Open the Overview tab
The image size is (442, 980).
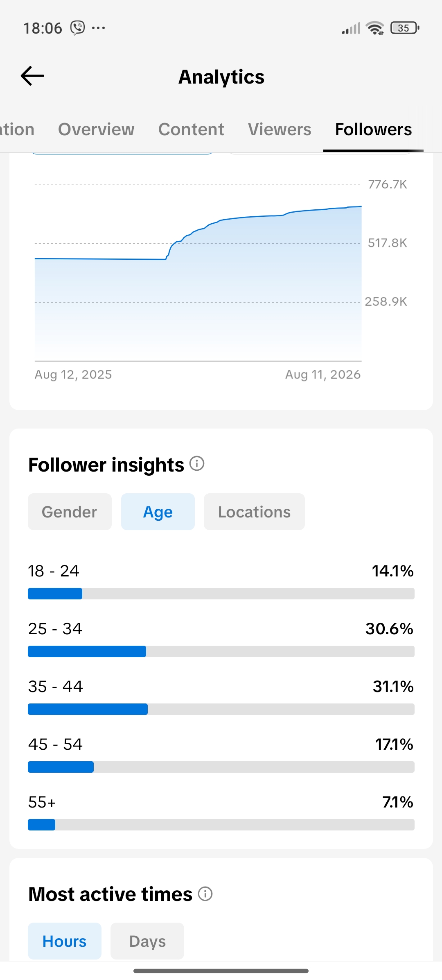(x=96, y=129)
